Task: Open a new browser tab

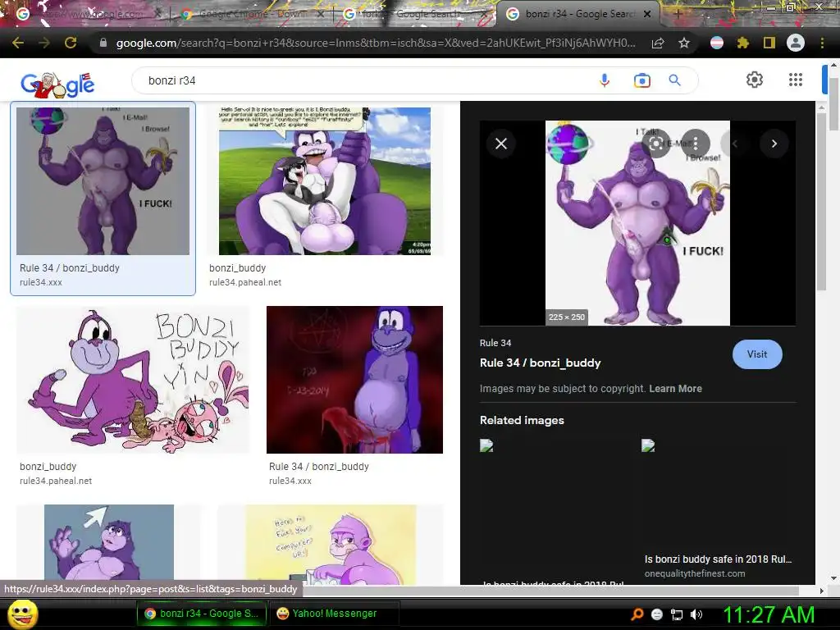Action: (x=678, y=14)
